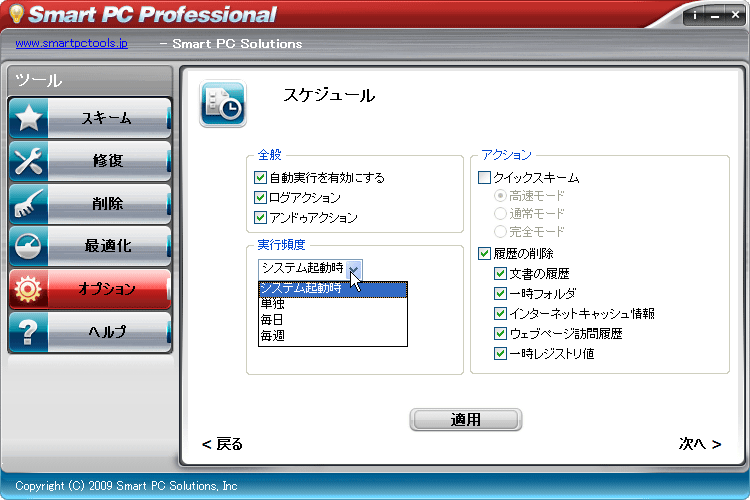Choose 単独 from the frequency list
The image size is (750, 500).
(x=333, y=303)
